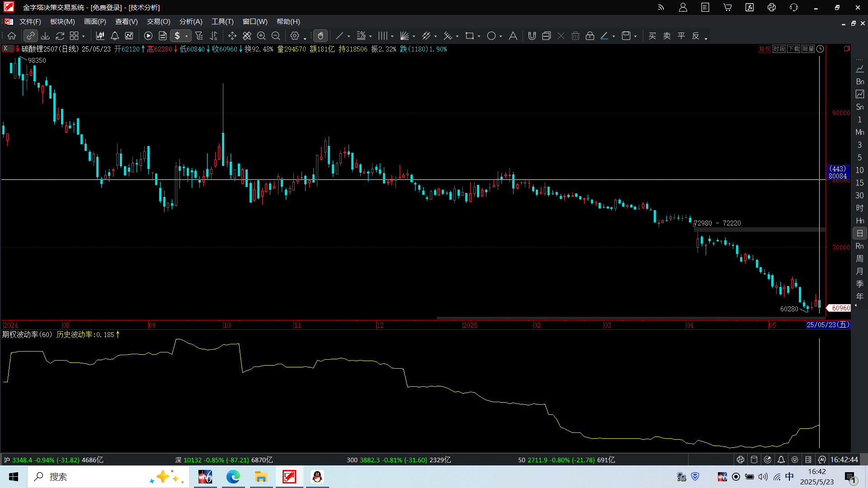Expand the dollar sign dropdown arrow
The image size is (868, 488).
187,36
